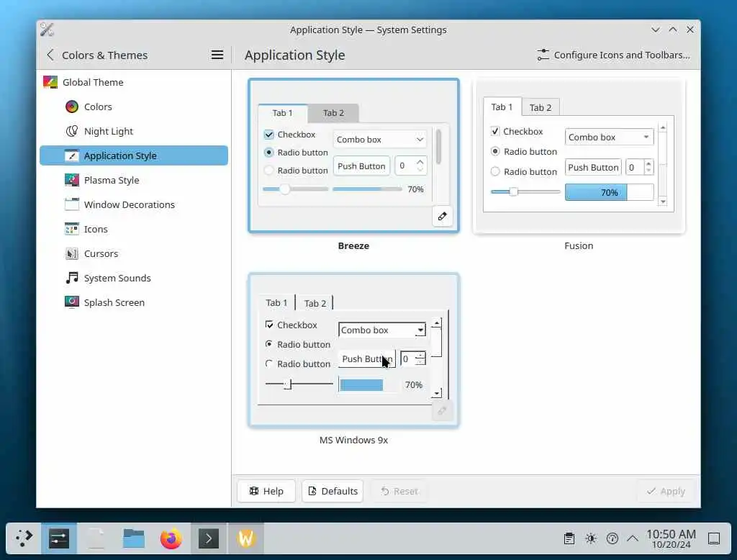
Task: Switch to Tab 2 in Windows 9x preview
Action: click(315, 303)
